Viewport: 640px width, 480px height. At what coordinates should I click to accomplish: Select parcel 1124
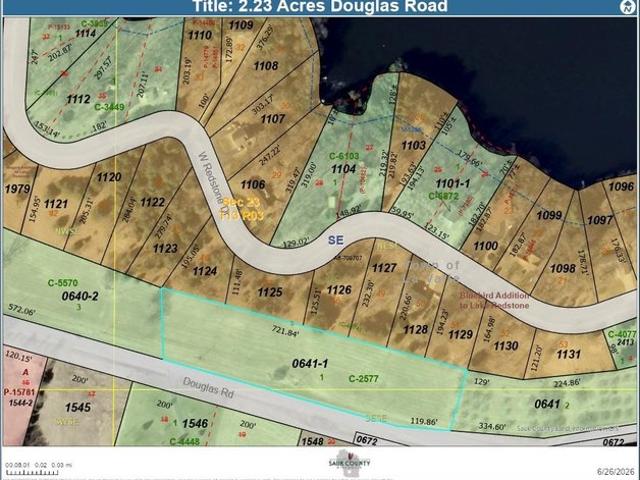point(204,271)
